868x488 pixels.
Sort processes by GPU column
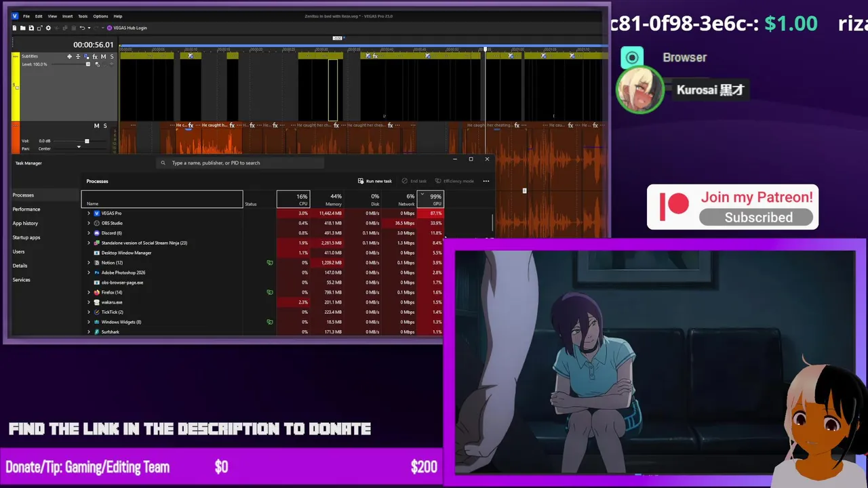click(x=430, y=199)
